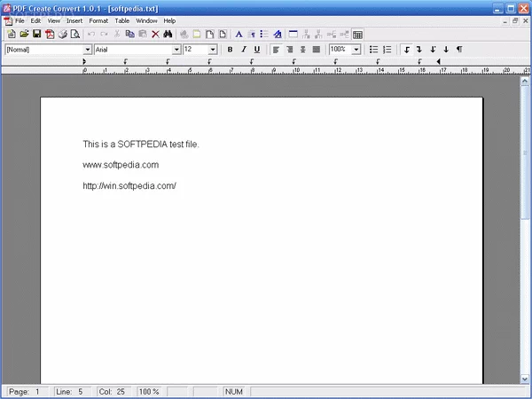Click the Export to PDF icon
Screen dimensions: 532x399
(x=50, y=34)
